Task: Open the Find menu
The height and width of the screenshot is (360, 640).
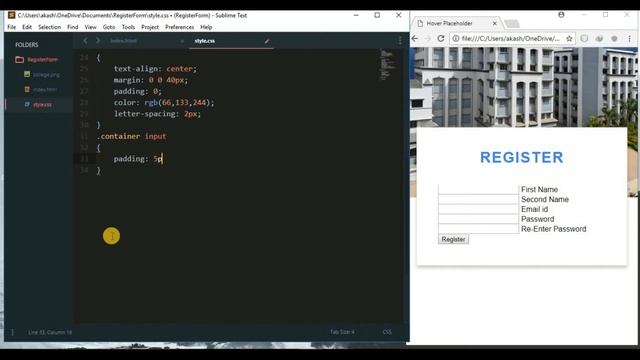Action: [73, 27]
